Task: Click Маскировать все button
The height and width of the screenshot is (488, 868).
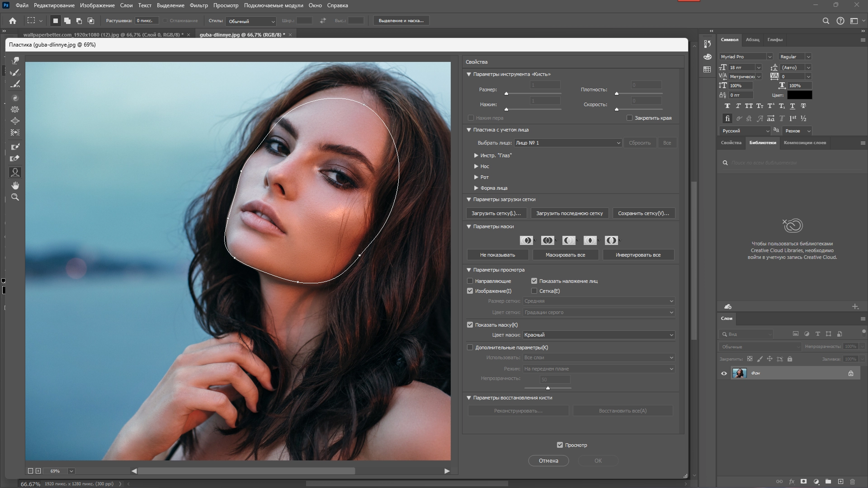Action: [x=565, y=255]
